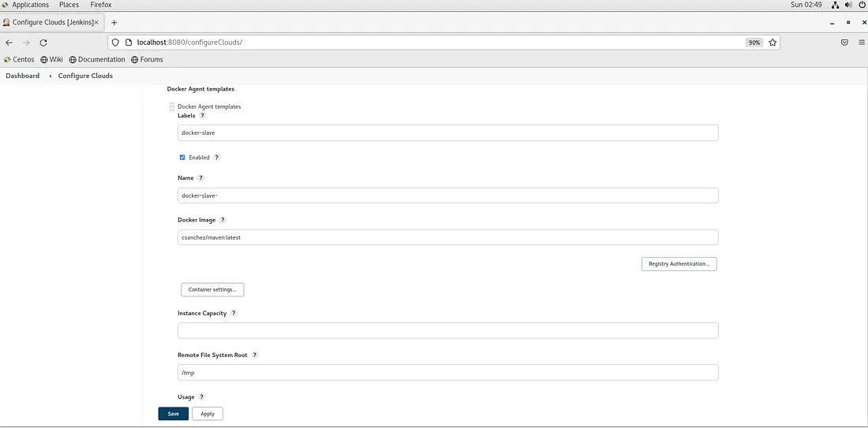Image resolution: width=868 pixels, height=428 pixels.
Task: Click the Docker Image input field
Action: coord(448,237)
